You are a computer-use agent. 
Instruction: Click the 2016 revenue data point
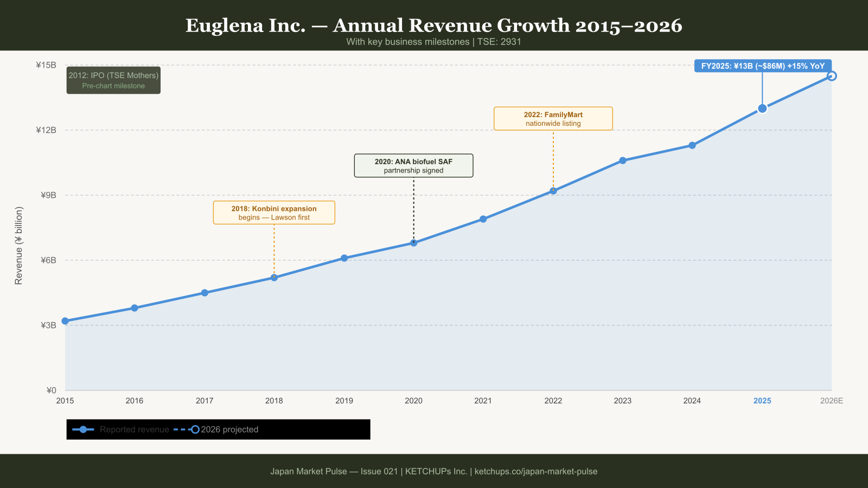(x=135, y=308)
